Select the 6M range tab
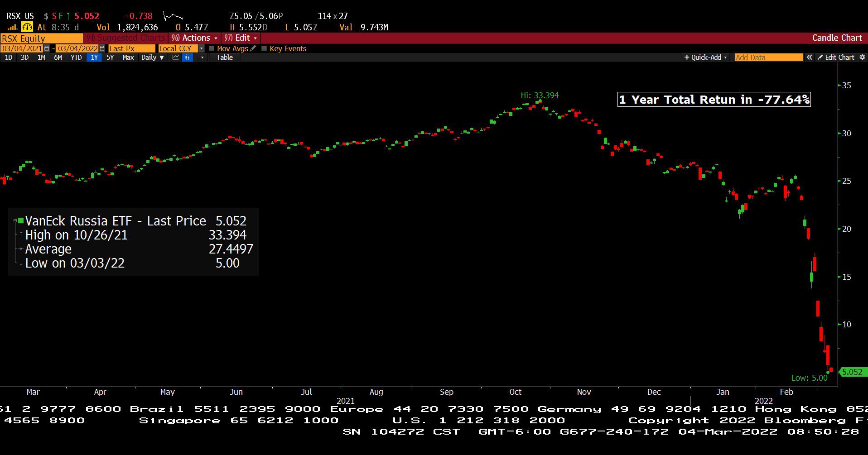This screenshot has width=868, height=455. tap(58, 57)
